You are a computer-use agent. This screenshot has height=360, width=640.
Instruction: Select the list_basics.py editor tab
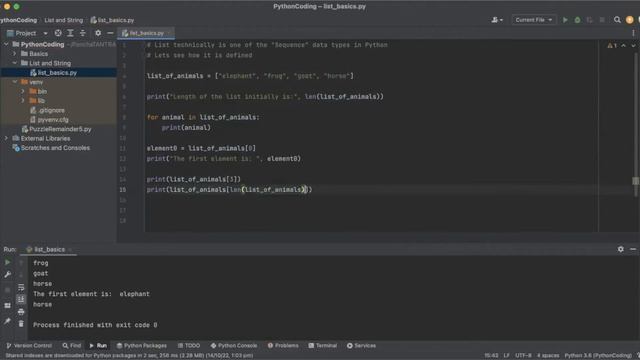[146, 33]
